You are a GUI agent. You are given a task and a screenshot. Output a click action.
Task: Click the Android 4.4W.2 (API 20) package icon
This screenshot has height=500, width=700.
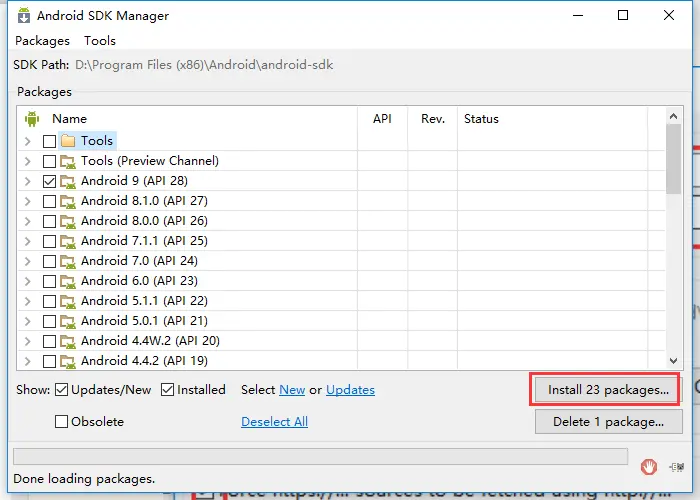click(x=68, y=342)
